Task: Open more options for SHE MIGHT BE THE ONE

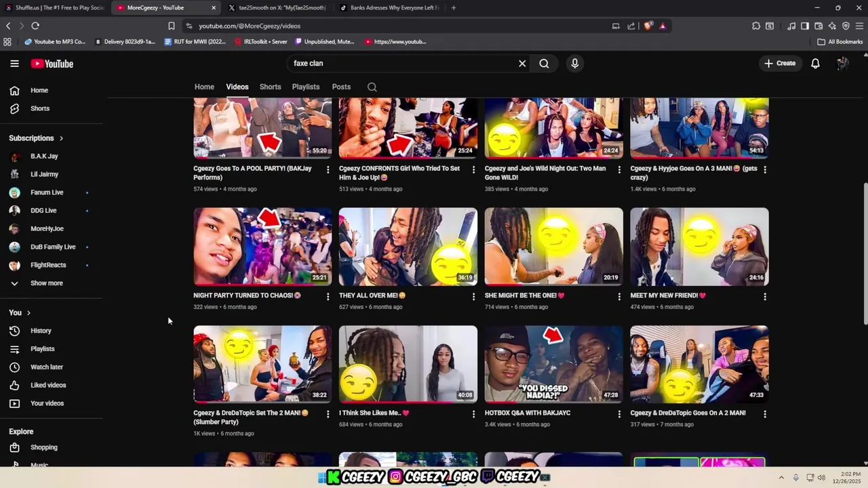Action: point(619,296)
